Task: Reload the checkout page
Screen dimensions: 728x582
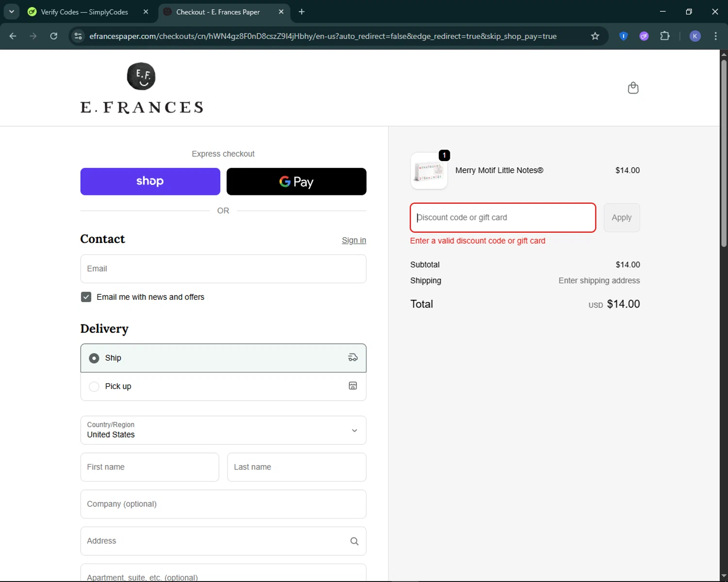Action: (x=54, y=36)
